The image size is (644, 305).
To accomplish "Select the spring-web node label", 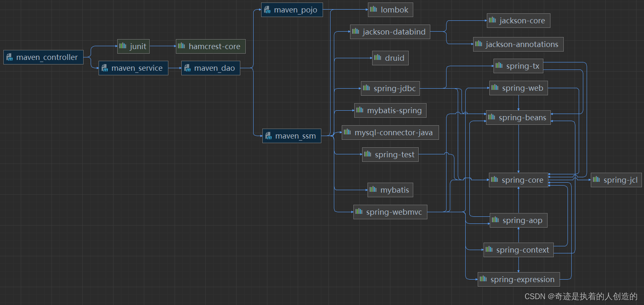I will pos(523,88).
